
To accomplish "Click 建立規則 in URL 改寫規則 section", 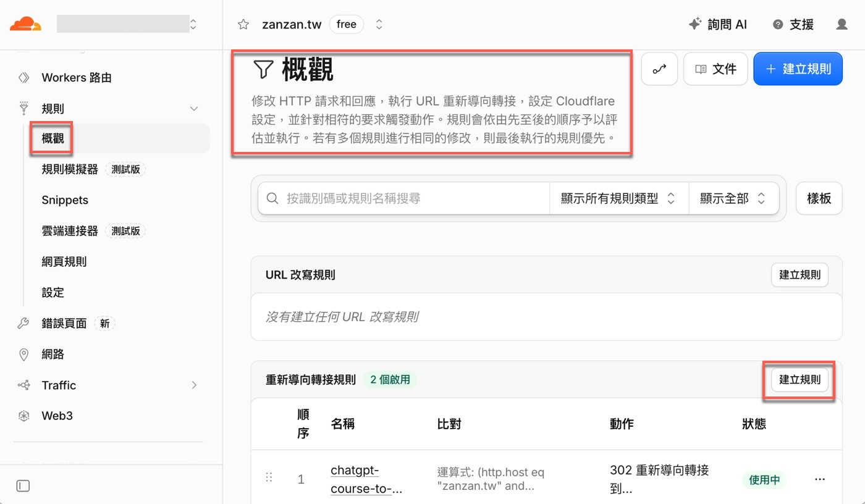I will 800,275.
